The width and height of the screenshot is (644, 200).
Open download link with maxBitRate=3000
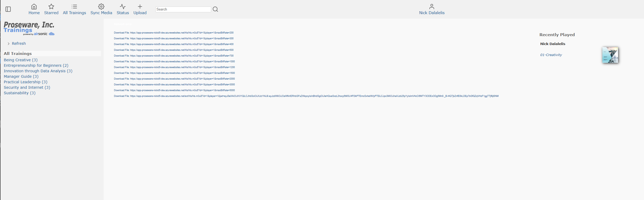click(174, 85)
